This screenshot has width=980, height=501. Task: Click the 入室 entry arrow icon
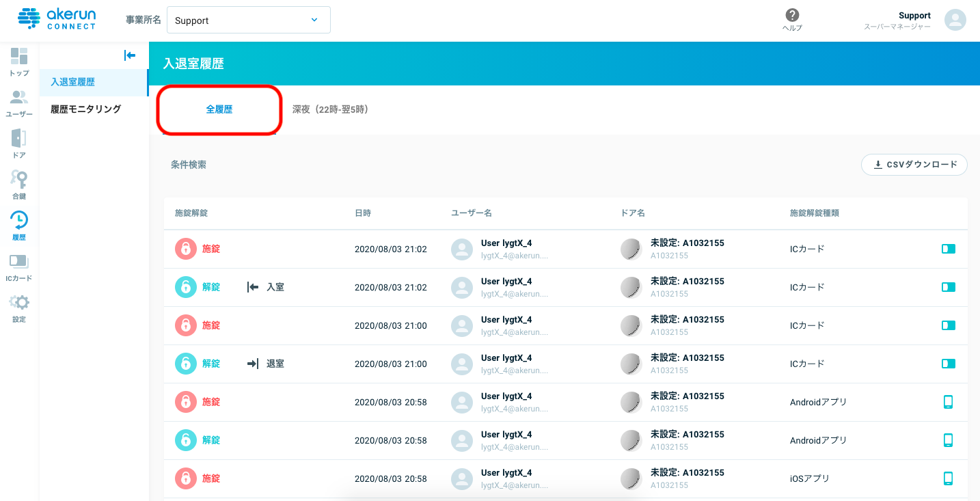(x=253, y=287)
